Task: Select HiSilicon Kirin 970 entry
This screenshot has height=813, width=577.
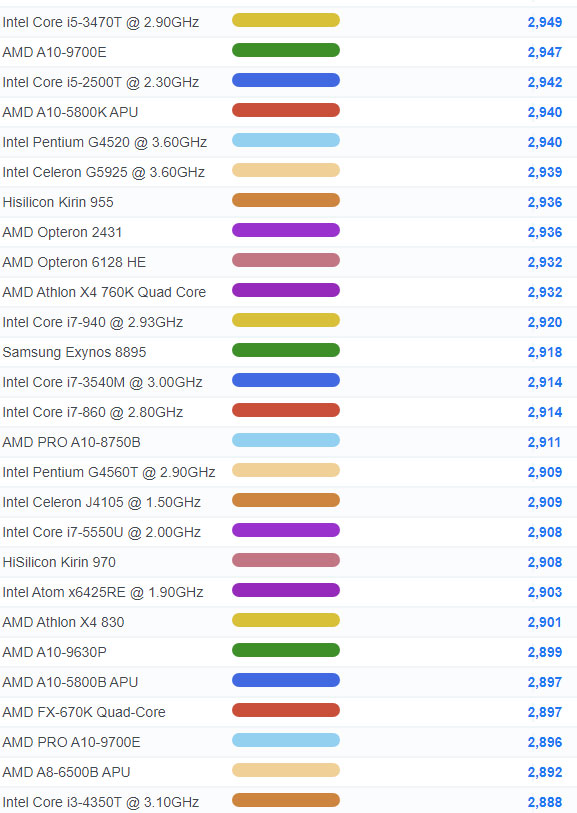Action: coord(59,563)
